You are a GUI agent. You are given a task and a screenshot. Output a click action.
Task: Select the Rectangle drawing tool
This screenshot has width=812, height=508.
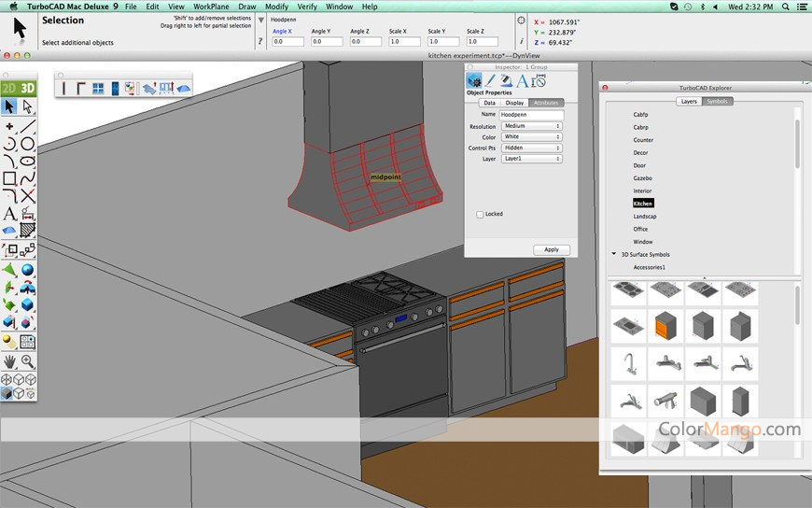[x=9, y=178]
